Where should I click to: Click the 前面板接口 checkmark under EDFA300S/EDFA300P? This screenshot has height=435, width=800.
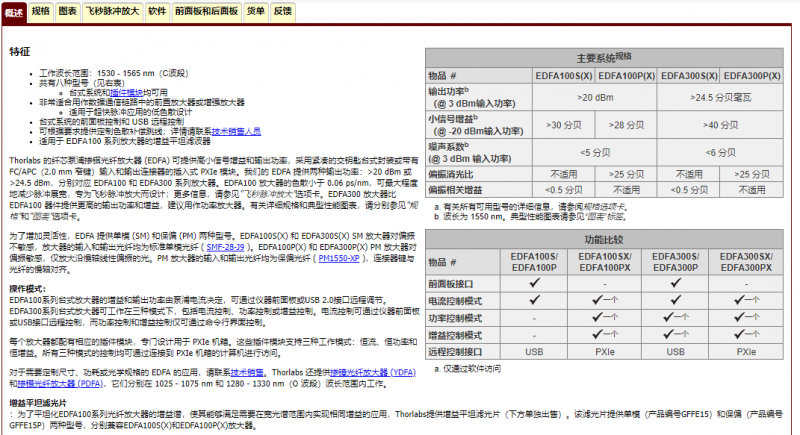[x=676, y=283]
